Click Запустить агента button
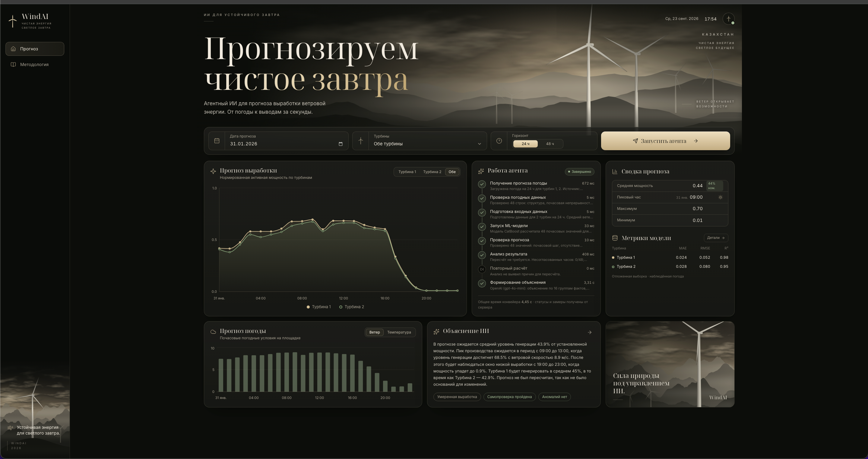Image resolution: width=868 pixels, height=459 pixels. [x=665, y=141]
